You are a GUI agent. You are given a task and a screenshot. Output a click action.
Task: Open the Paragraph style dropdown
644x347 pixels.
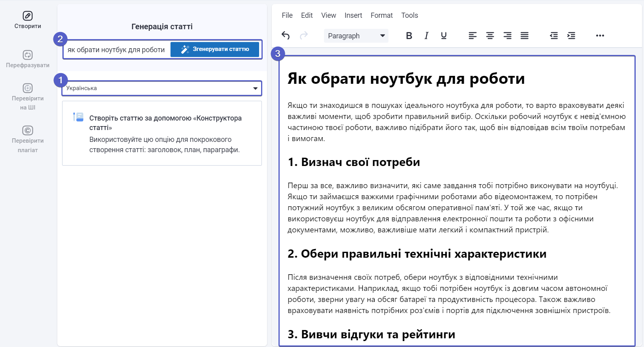pos(356,36)
